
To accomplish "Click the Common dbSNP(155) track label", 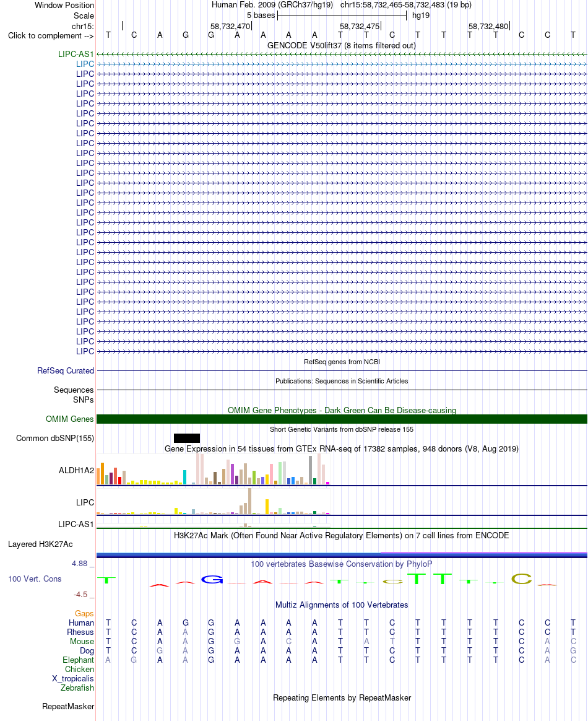I will tap(55, 438).
